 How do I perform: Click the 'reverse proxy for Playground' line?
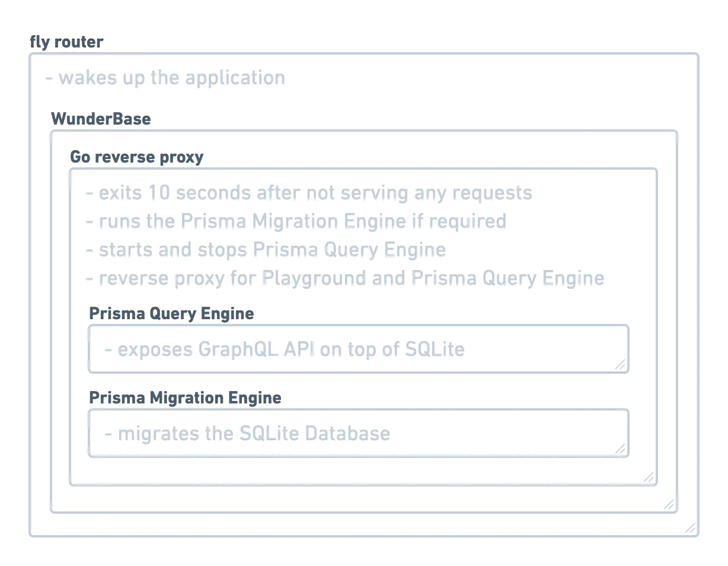[345, 278]
